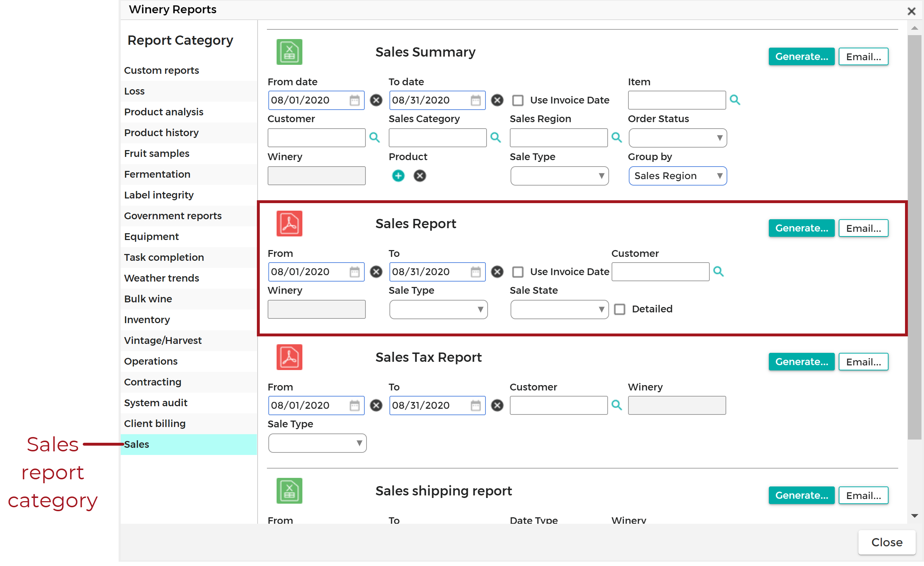Clear the Sales Summary To date

tap(497, 100)
